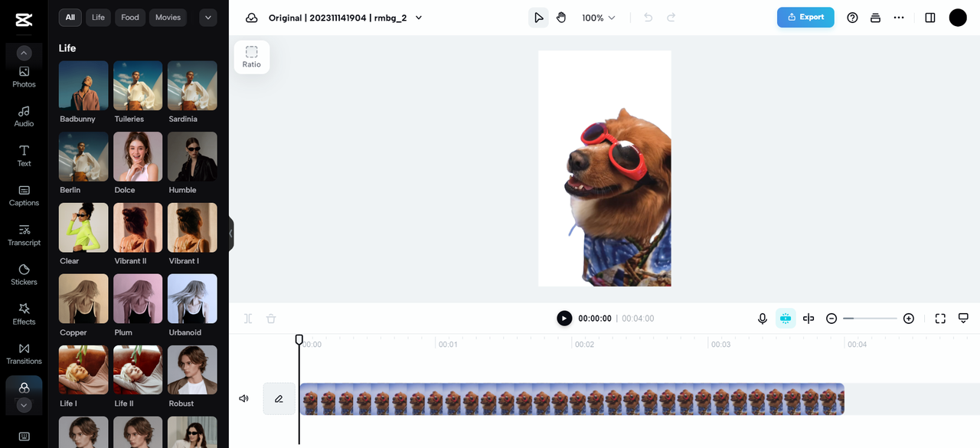Select the pointer select tool

click(539, 18)
